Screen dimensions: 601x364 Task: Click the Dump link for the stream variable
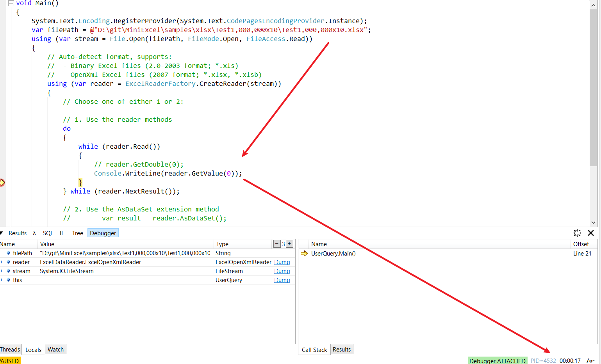pos(282,271)
